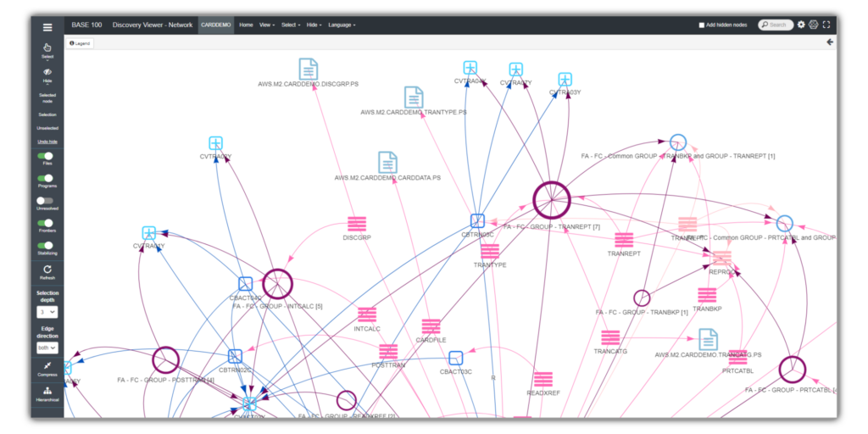868x434 pixels.
Task: Activate the Select hand tool
Action: pos(47,47)
